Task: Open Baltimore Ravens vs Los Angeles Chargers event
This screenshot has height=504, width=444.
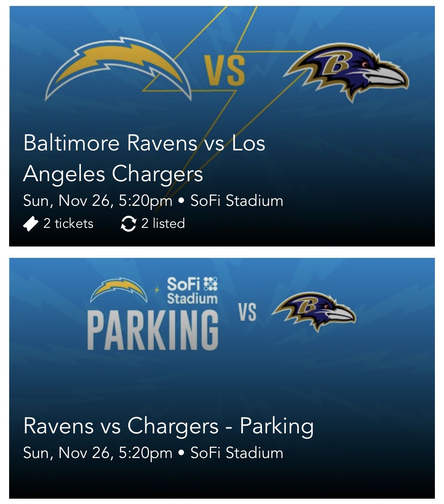Action: (144, 158)
